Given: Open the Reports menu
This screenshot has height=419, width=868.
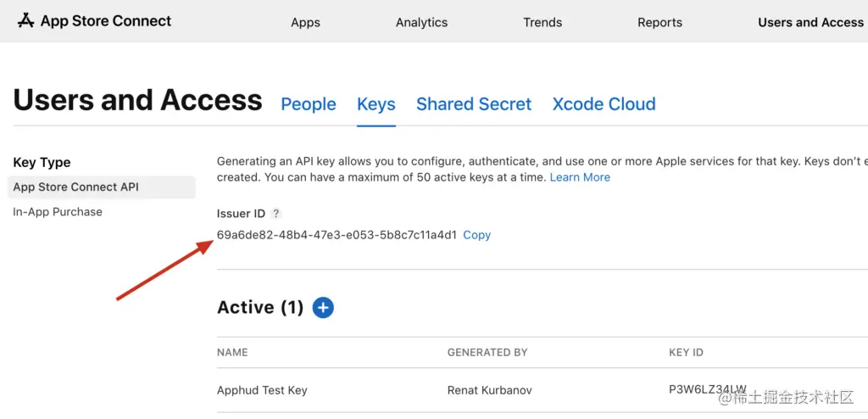Looking at the screenshot, I should coord(659,23).
